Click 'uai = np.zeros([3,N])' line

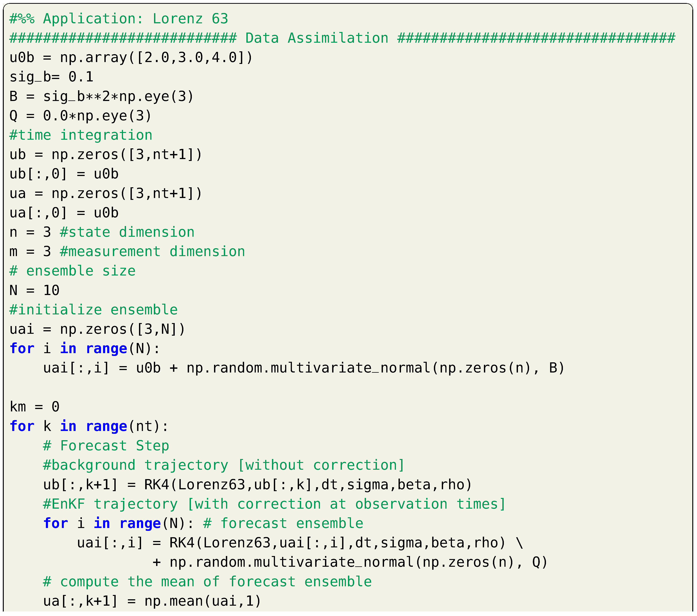[x=97, y=329]
